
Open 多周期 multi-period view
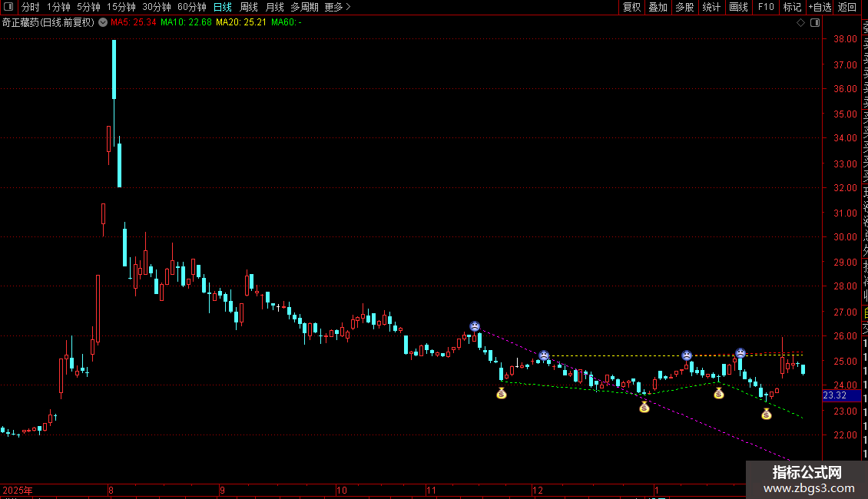pos(304,7)
